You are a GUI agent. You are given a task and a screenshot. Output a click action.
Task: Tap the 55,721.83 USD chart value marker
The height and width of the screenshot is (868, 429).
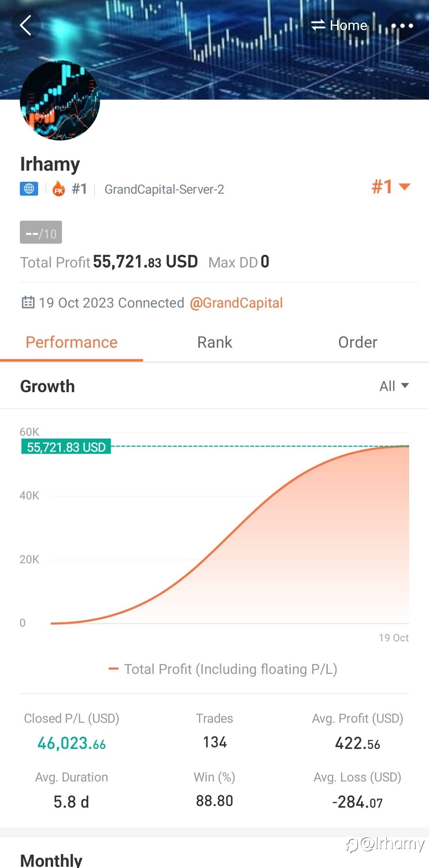tap(66, 447)
